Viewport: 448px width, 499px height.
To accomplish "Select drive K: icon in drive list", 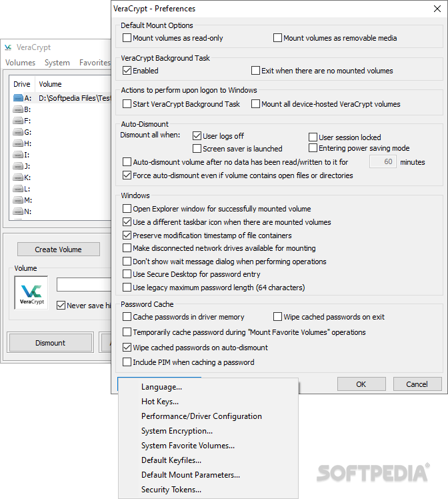I will (18, 177).
